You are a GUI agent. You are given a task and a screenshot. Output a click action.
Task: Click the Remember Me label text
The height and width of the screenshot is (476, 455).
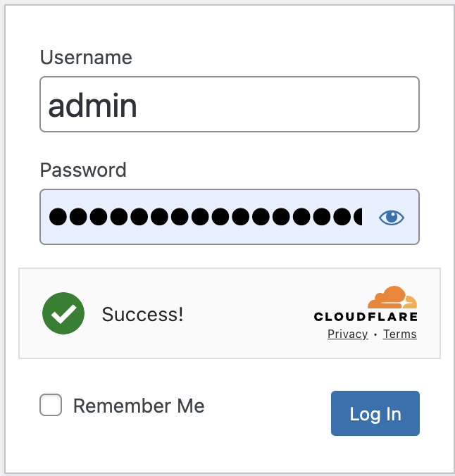coord(139,406)
